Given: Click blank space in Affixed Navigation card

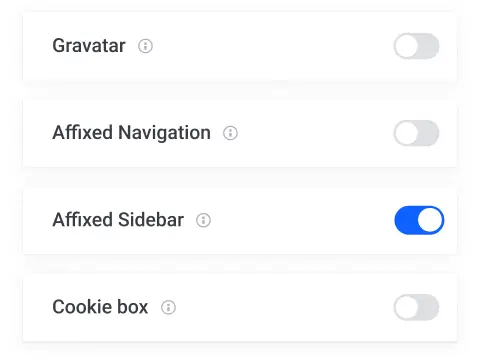Looking at the screenshot, I should [x=313, y=133].
